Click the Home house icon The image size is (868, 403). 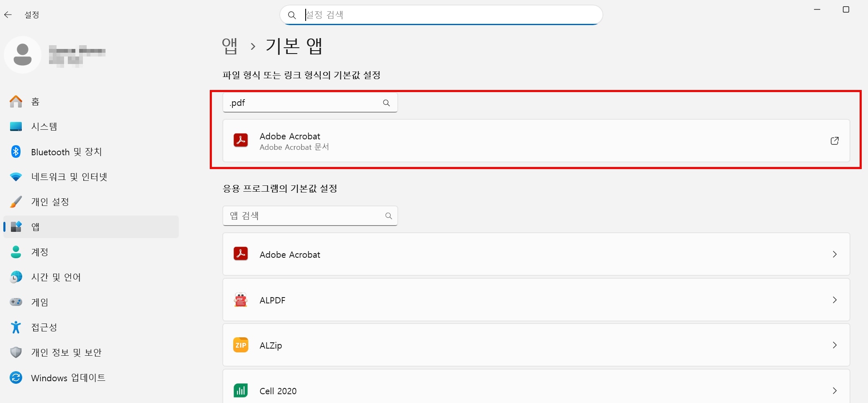point(16,101)
